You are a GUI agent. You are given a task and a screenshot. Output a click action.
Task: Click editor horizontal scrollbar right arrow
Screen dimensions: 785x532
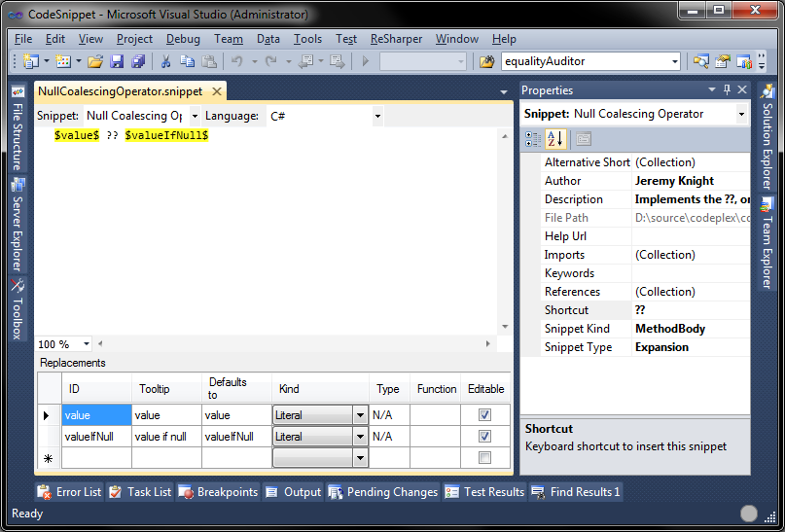[487, 344]
